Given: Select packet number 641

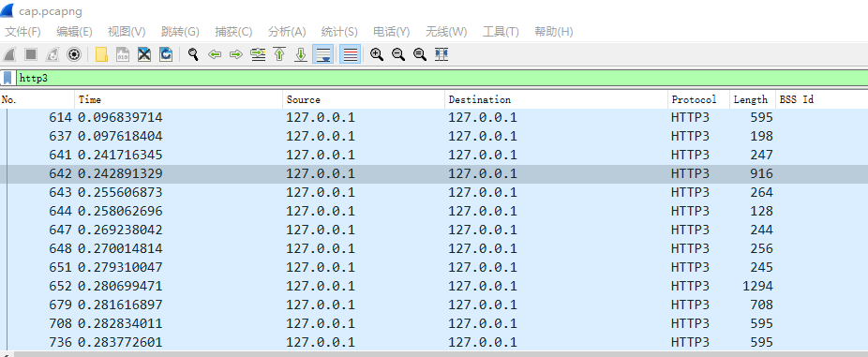Looking at the screenshot, I should 434,155.
